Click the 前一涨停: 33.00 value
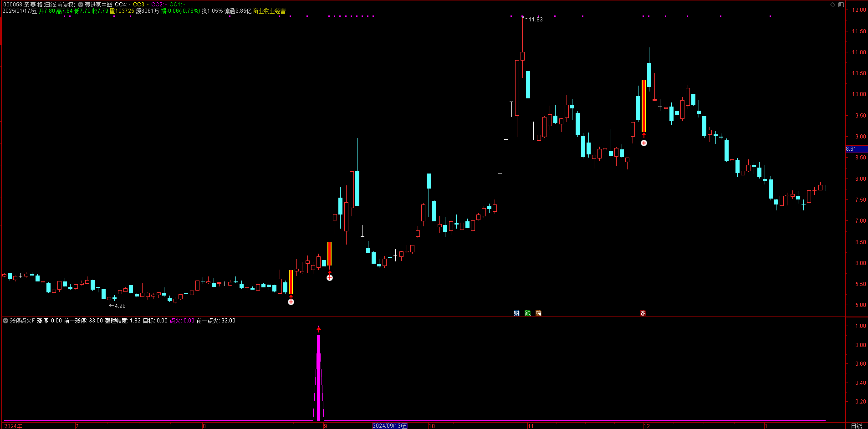 83,321
